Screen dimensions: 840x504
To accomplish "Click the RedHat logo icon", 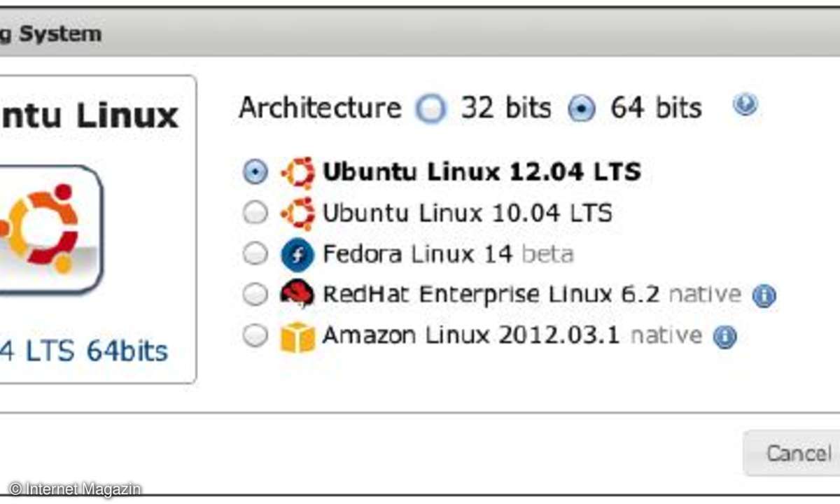I will coord(297,295).
